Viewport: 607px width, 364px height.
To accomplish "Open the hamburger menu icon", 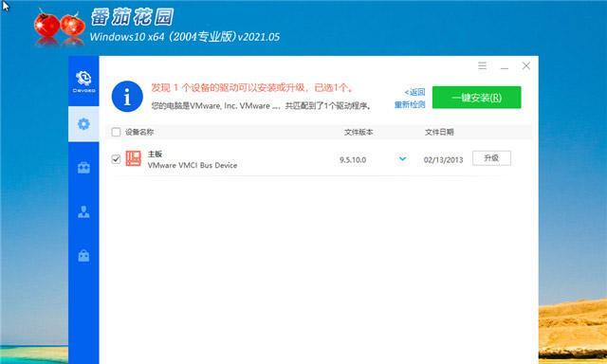I will (x=482, y=65).
